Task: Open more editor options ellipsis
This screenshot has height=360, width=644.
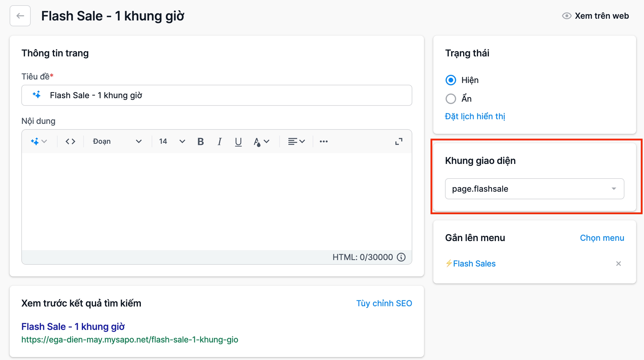Action: (x=323, y=141)
